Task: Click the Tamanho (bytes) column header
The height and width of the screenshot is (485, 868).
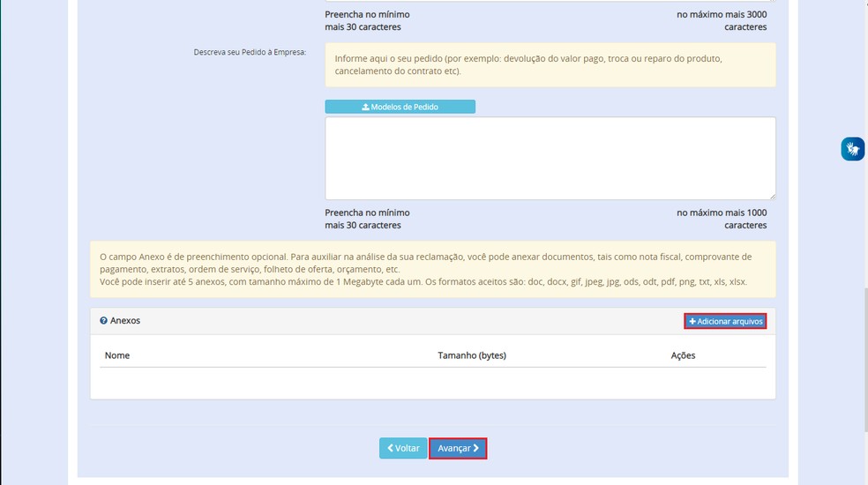Action: pyautogui.click(x=472, y=355)
